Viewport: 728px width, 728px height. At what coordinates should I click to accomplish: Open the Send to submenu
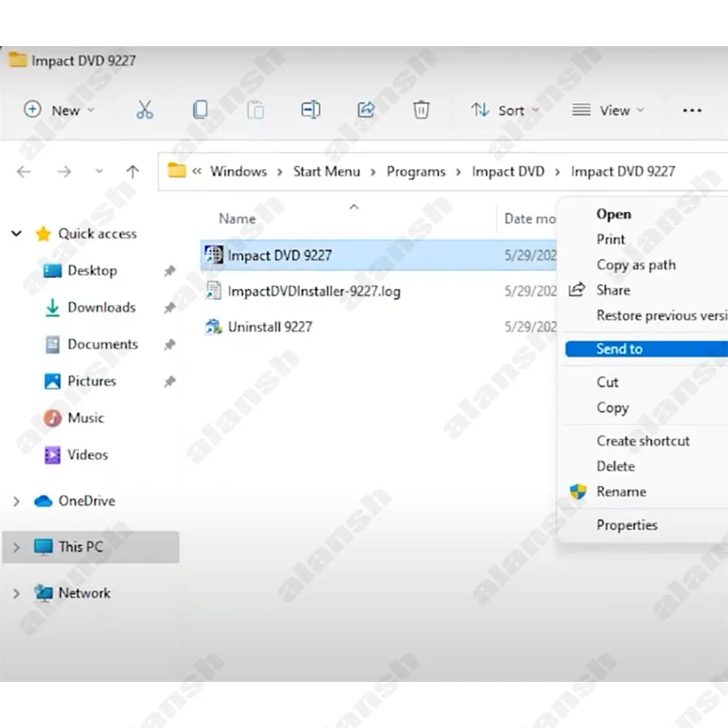pyautogui.click(x=646, y=349)
